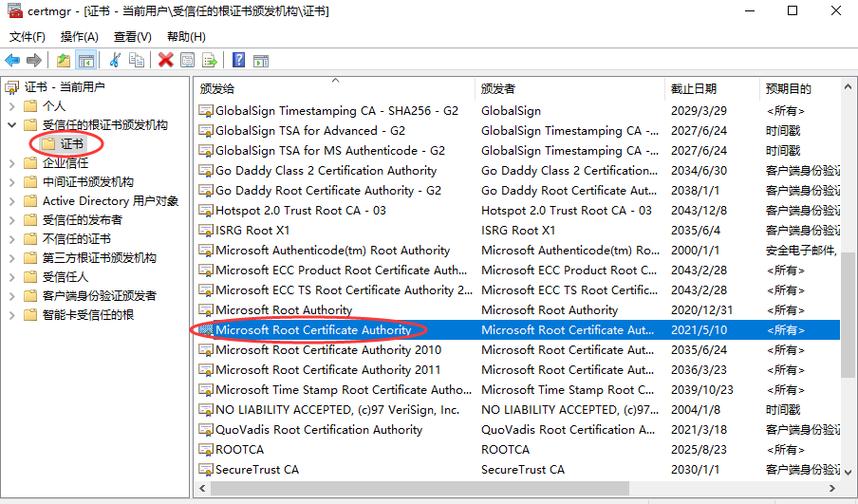858x504 pixels.
Task: Click the Properties toolbar icon
Action: [187, 60]
